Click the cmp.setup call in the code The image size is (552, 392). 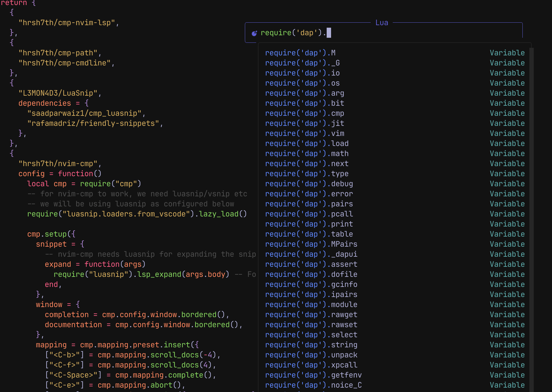point(47,234)
